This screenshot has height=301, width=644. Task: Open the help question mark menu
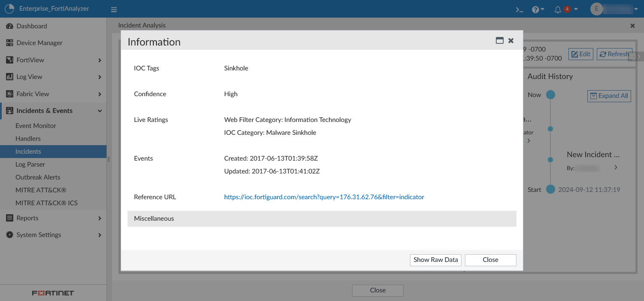coord(538,9)
